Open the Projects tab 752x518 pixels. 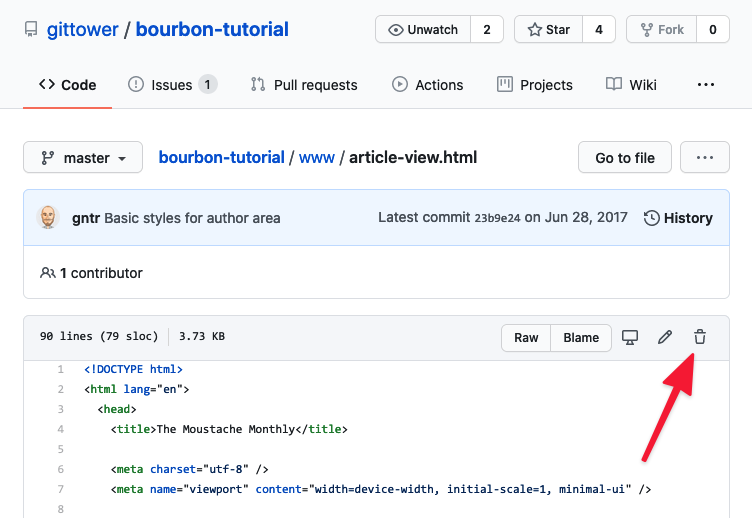(x=535, y=85)
